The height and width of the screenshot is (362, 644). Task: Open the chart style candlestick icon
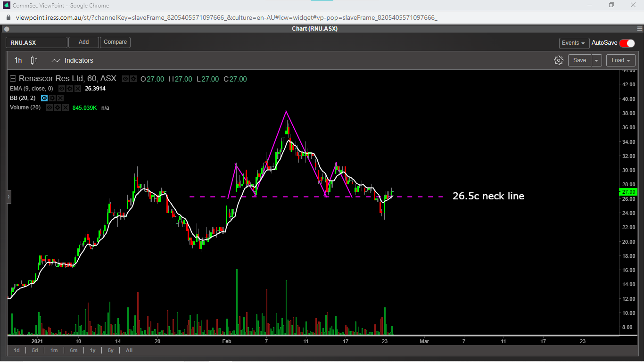click(34, 60)
